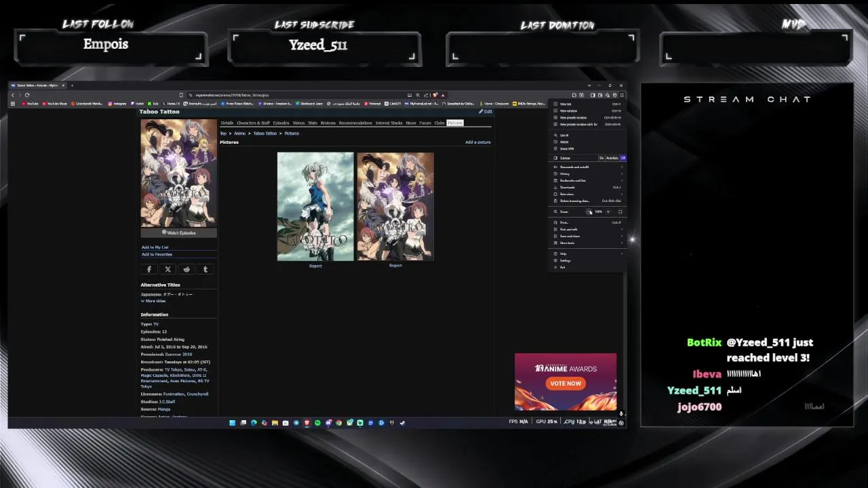The image size is (868, 488).
Task: Click the Watch Episodes button
Action: [179, 232]
